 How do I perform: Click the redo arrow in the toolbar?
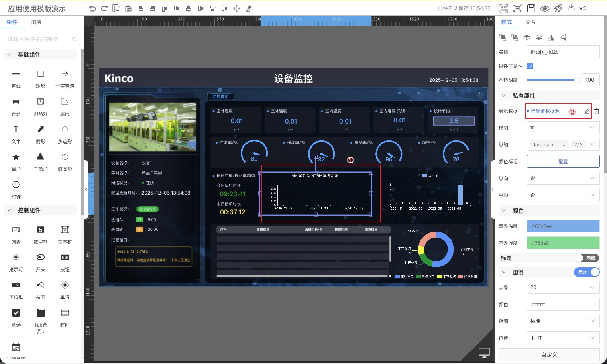104,8
